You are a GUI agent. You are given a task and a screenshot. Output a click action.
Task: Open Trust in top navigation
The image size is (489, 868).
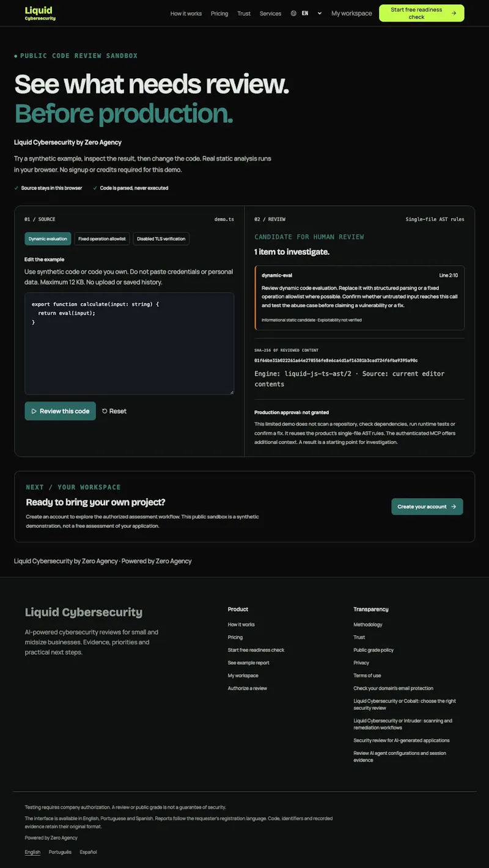244,13
